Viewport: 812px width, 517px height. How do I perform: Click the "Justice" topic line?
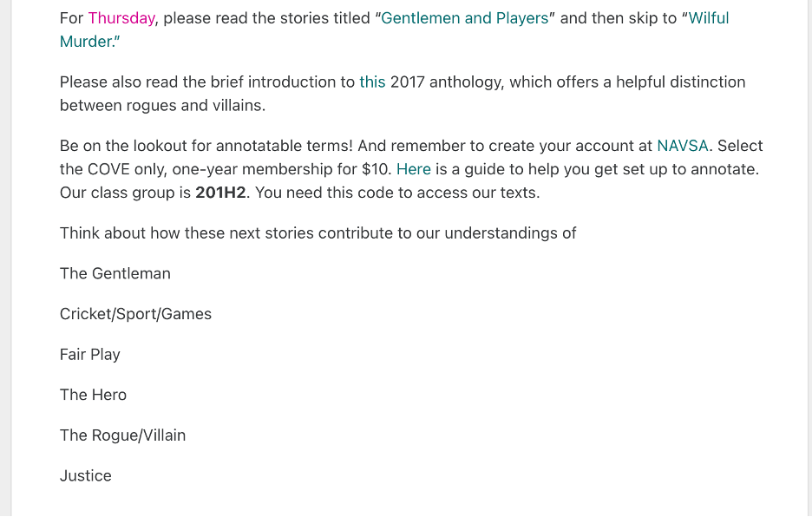pos(85,475)
